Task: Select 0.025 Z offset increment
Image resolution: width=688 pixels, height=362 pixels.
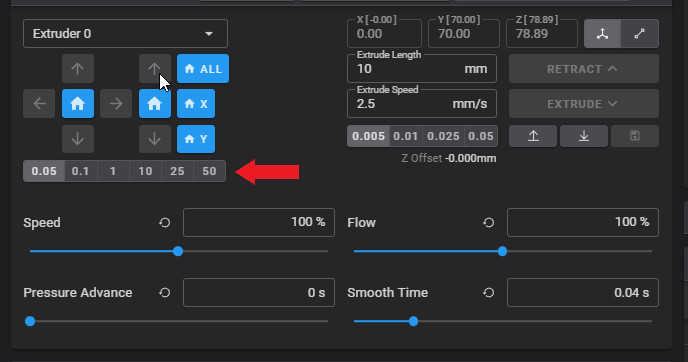Action: point(443,136)
